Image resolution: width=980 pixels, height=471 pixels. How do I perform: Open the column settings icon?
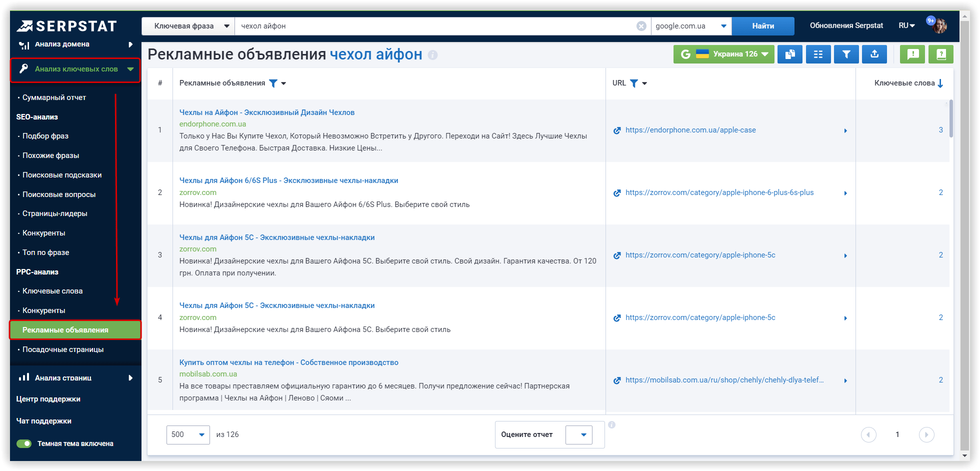818,54
